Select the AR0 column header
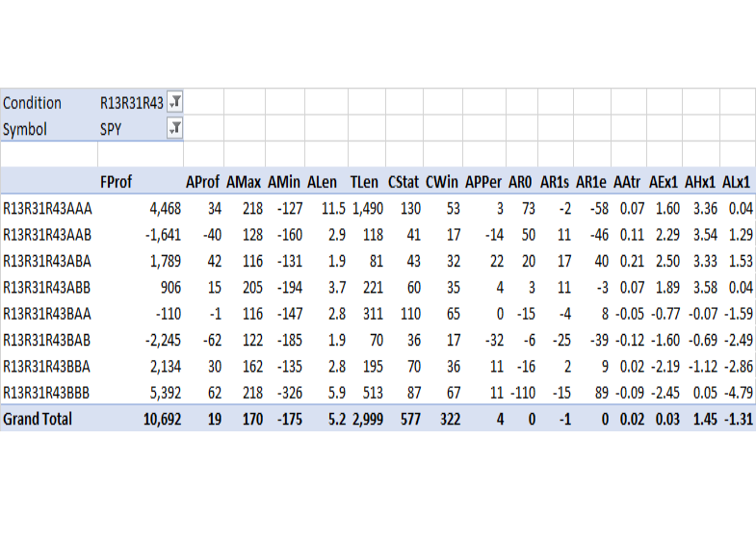756x543 pixels. [520, 182]
